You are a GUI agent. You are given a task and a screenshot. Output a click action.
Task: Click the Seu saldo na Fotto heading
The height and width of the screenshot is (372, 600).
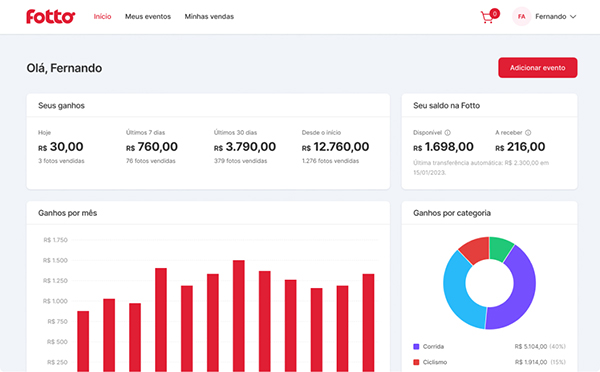pyautogui.click(x=446, y=106)
